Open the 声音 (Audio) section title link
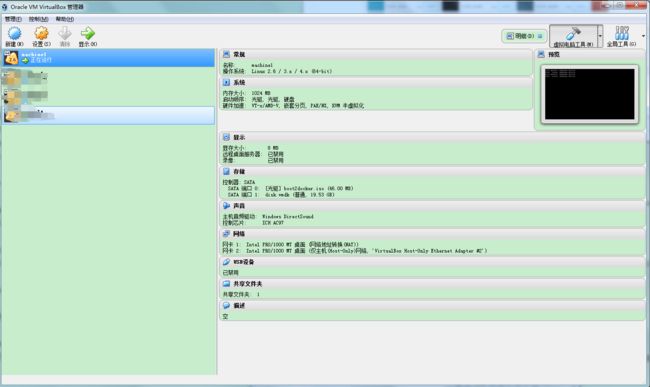The image size is (650, 387). point(239,206)
